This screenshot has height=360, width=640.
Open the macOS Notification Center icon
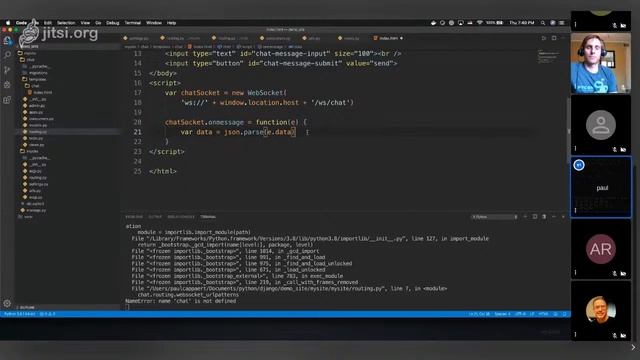click(562, 23)
